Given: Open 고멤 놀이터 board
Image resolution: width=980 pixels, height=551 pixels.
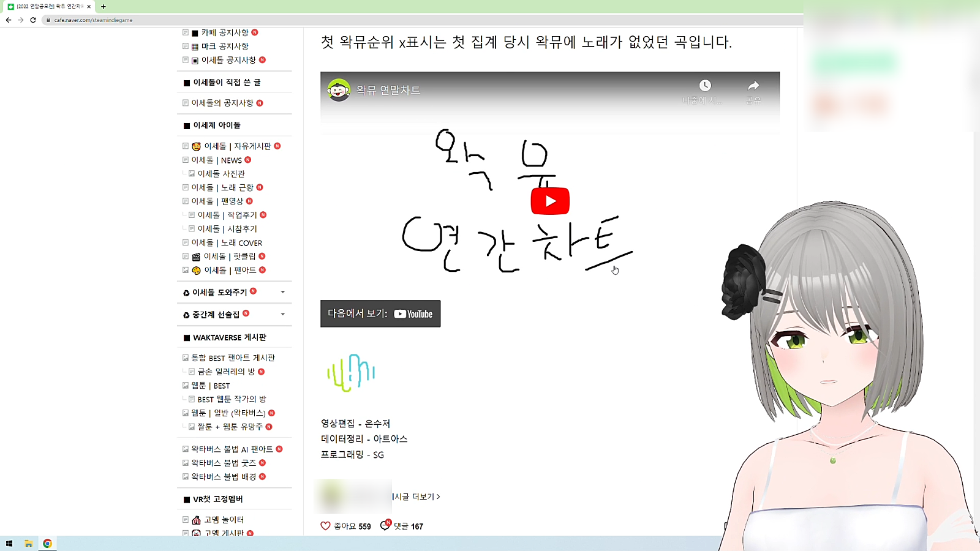Looking at the screenshot, I should tap(224, 520).
